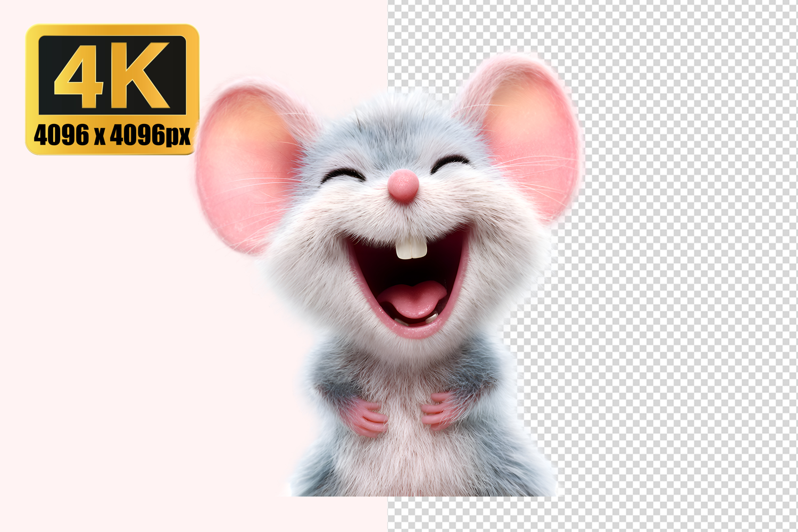Click the mouse's pink nose

[403, 185]
